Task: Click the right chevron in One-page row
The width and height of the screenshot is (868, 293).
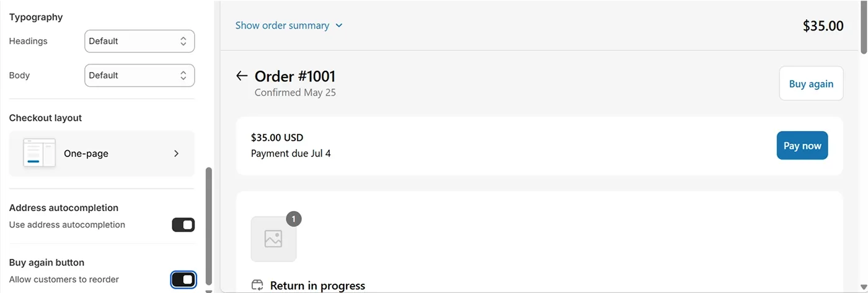Action: pyautogui.click(x=176, y=153)
